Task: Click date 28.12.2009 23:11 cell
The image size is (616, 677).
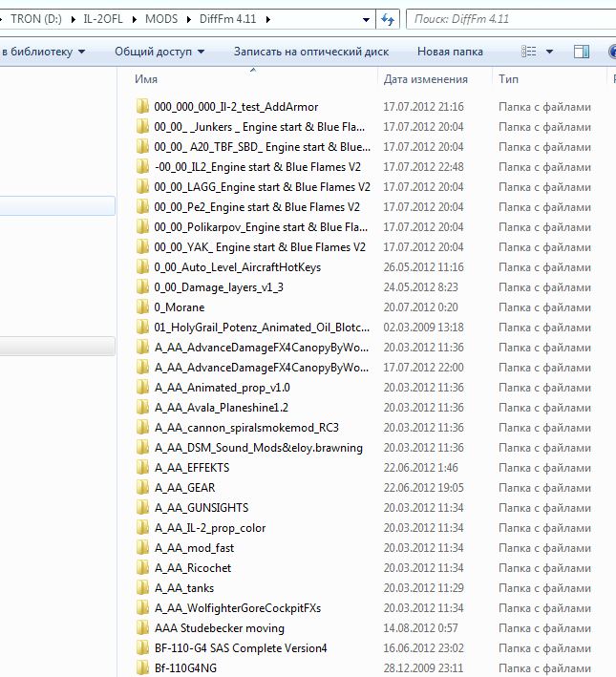Action: point(423,668)
